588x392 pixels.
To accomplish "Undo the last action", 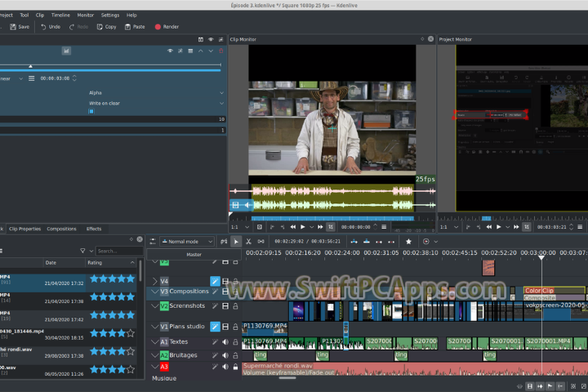I will pos(51,27).
